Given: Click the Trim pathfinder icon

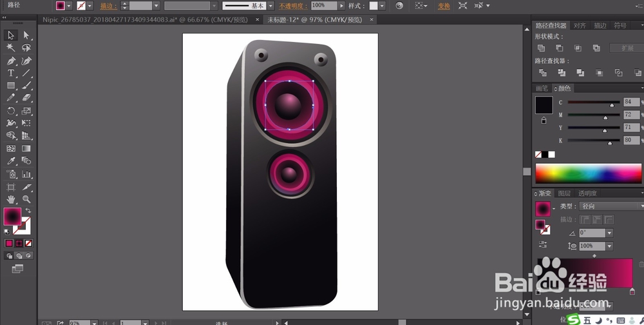Looking at the screenshot, I should (x=562, y=73).
